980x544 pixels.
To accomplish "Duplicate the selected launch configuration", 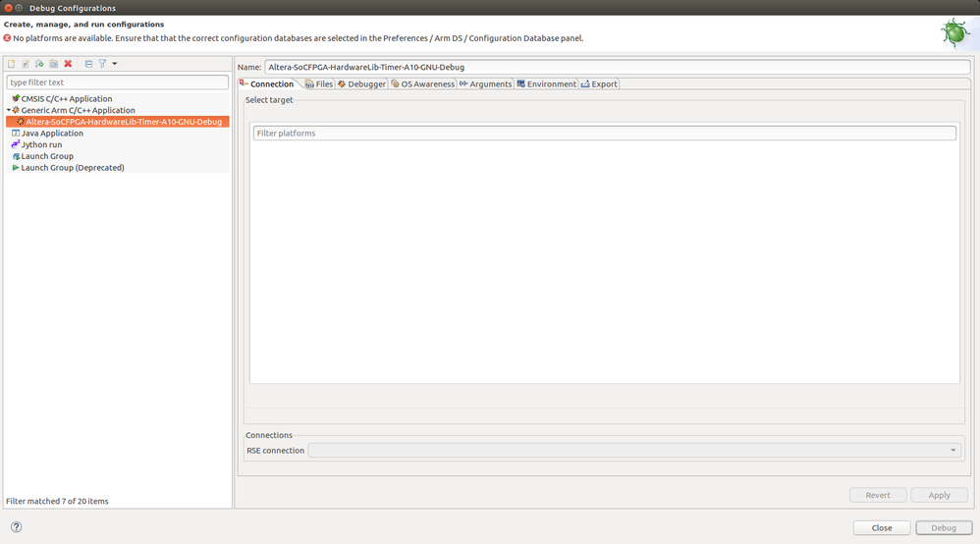I will (54, 64).
